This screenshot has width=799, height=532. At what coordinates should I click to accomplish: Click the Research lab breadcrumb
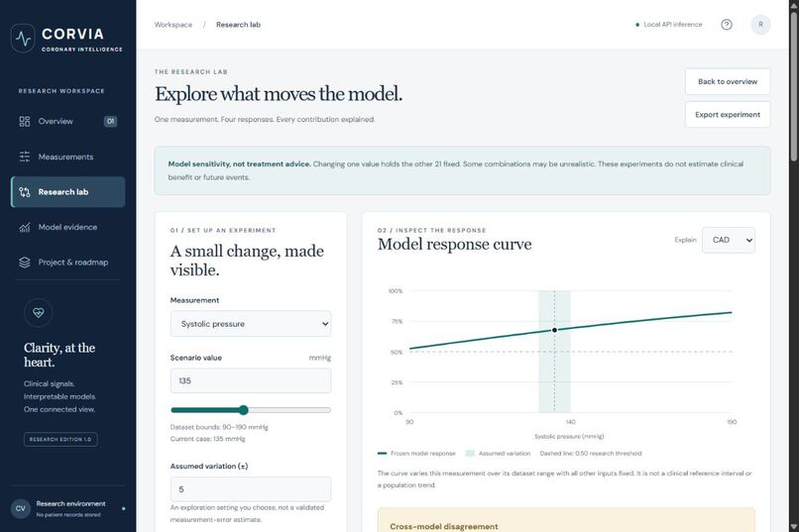pos(238,25)
